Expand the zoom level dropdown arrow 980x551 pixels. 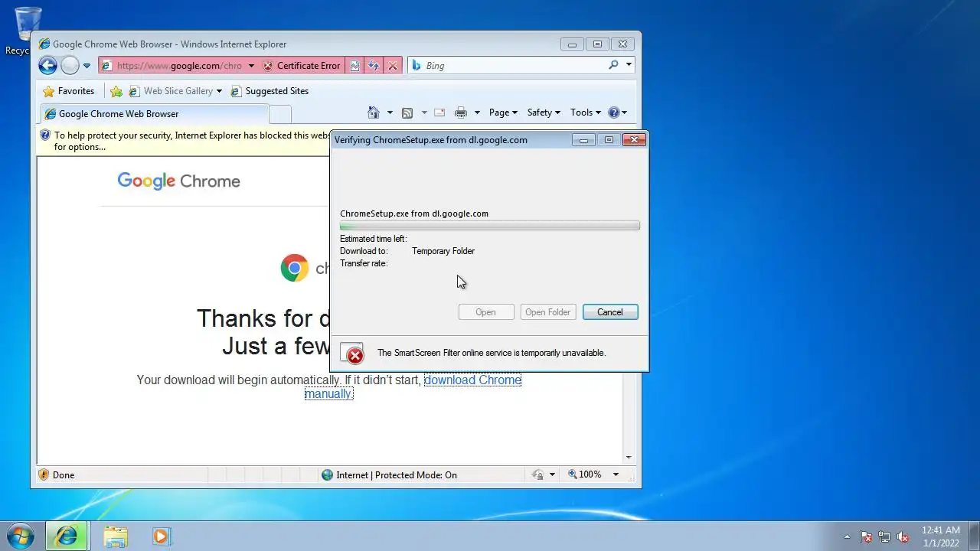click(x=616, y=474)
